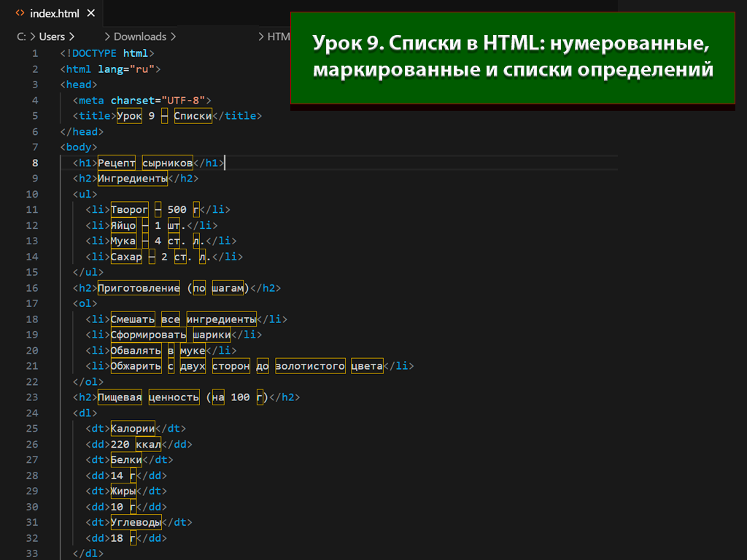Screen dimensions: 747x560
Task: Click the chevron after the Downloads breadcrumb
Action: click(174, 36)
